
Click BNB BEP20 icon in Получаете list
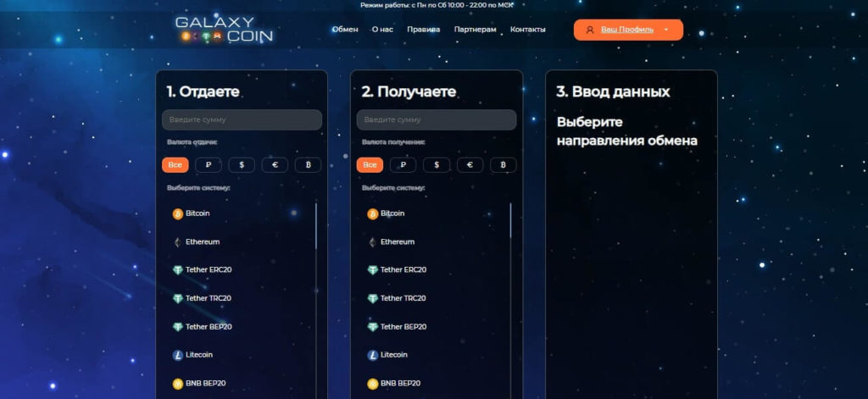pos(373,384)
